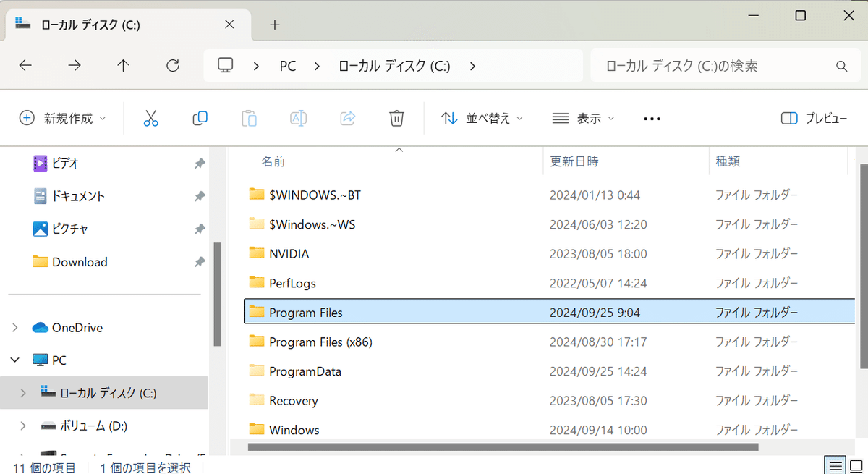The width and height of the screenshot is (868, 474).
Task: Click the Windows folder icon
Action: pyautogui.click(x=257, y=428)
